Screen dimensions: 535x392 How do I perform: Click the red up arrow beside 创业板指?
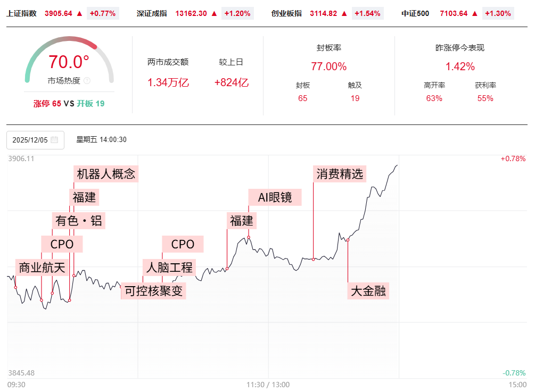(x=344, y=13)
